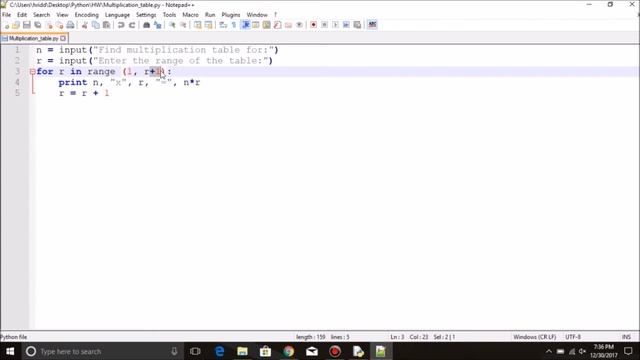Open the ? help menu

click(x=276, y=15)
